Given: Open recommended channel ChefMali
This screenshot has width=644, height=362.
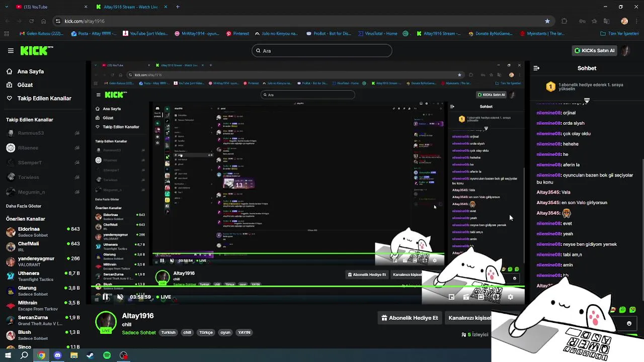Looking at the screenshot, I should [43, 246].
